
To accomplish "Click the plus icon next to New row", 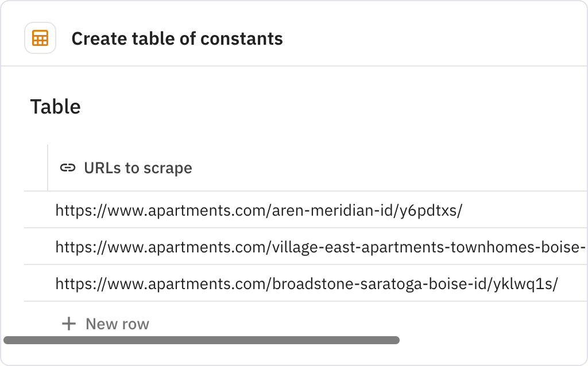I will 69,324.
